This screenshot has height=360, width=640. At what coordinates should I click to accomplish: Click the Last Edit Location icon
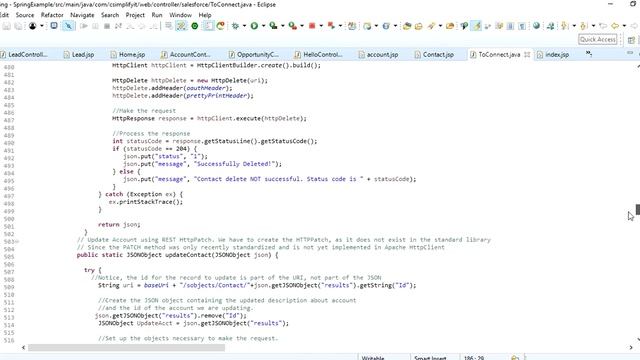click(x=603, y=26)
